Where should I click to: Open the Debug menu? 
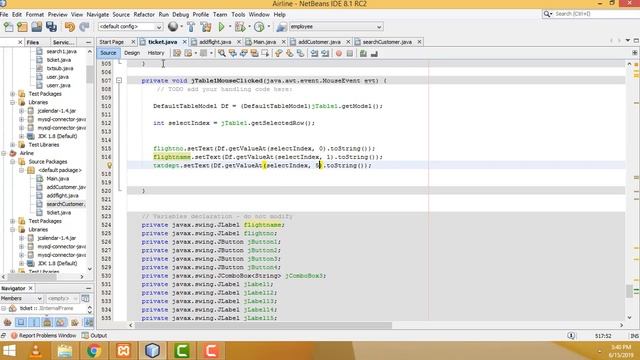[180, 14]
